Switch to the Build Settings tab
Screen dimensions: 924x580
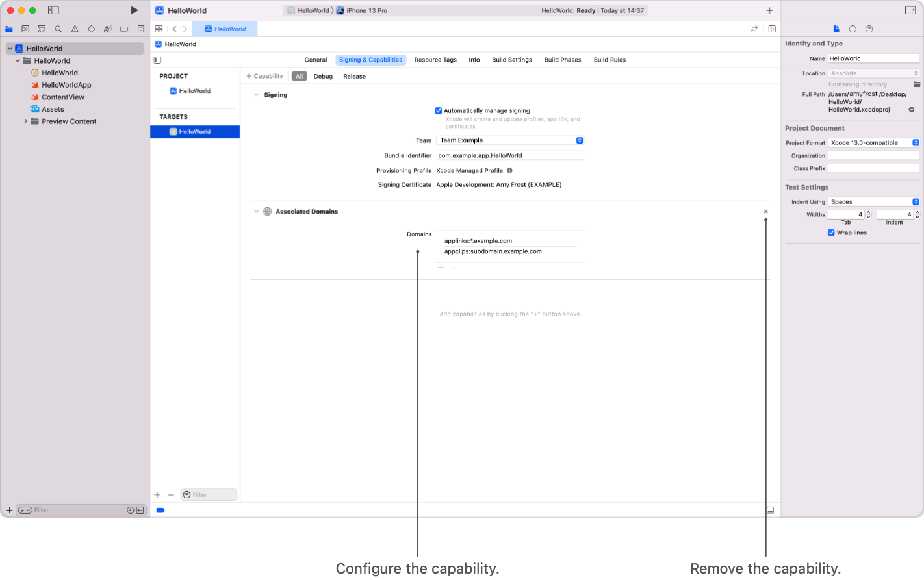(x=512, y=60)
